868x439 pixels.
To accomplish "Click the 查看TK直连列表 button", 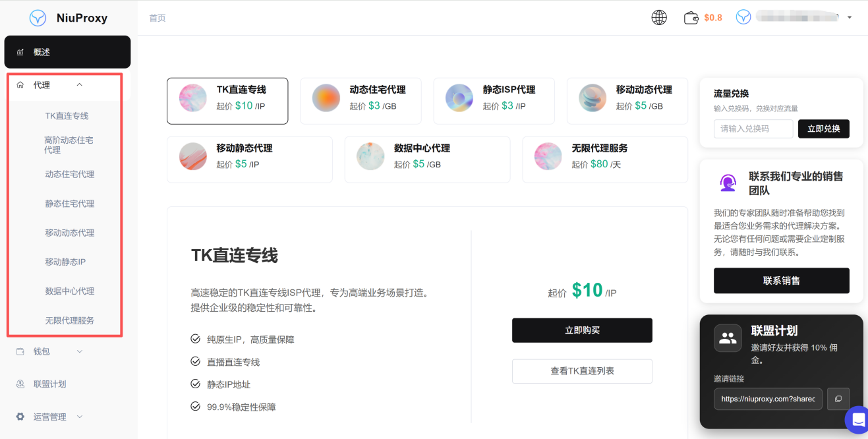I will click(x=582, y=371).
